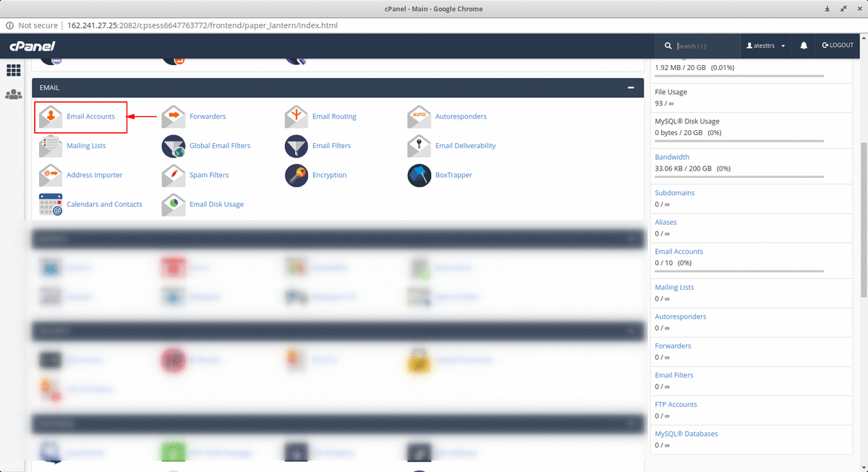Click FTP Accounts in statistics sidebar
The height and width of the screenshot is (472, 868).
[x=676, y=405]
